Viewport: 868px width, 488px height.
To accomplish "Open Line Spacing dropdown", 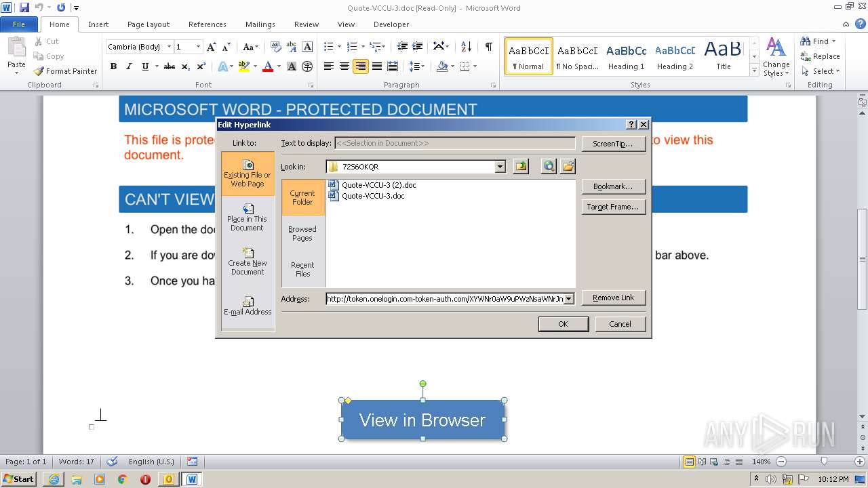I will 417,66.
